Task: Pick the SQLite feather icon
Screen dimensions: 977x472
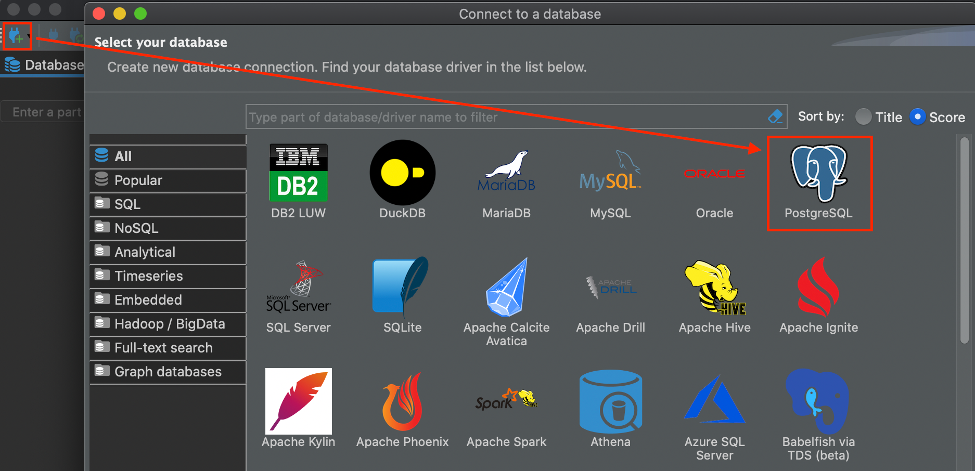Action: 403,286
